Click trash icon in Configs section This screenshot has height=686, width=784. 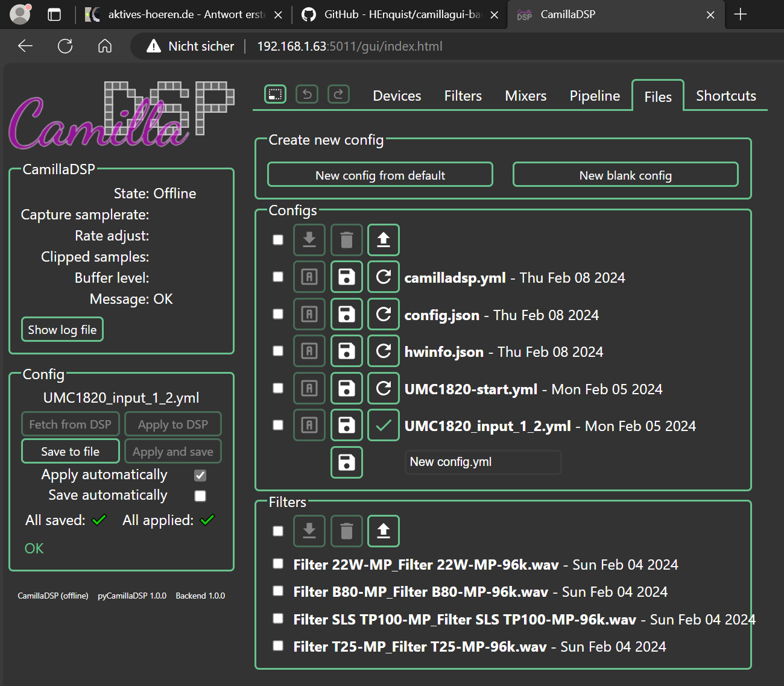pos(347,240)
